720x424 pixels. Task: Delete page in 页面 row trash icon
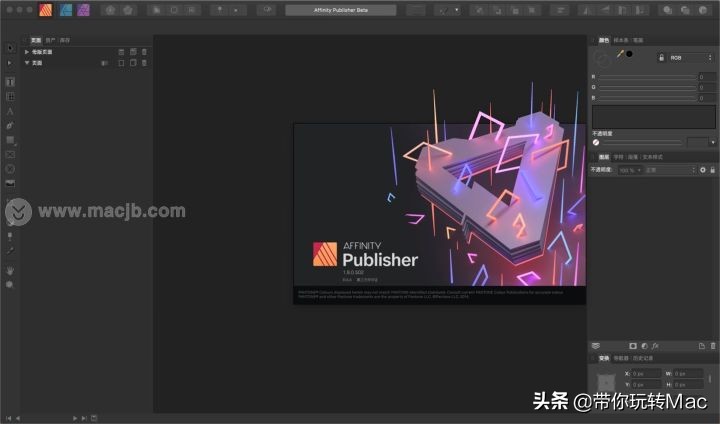pyautogui.click(x=144, y=63)
